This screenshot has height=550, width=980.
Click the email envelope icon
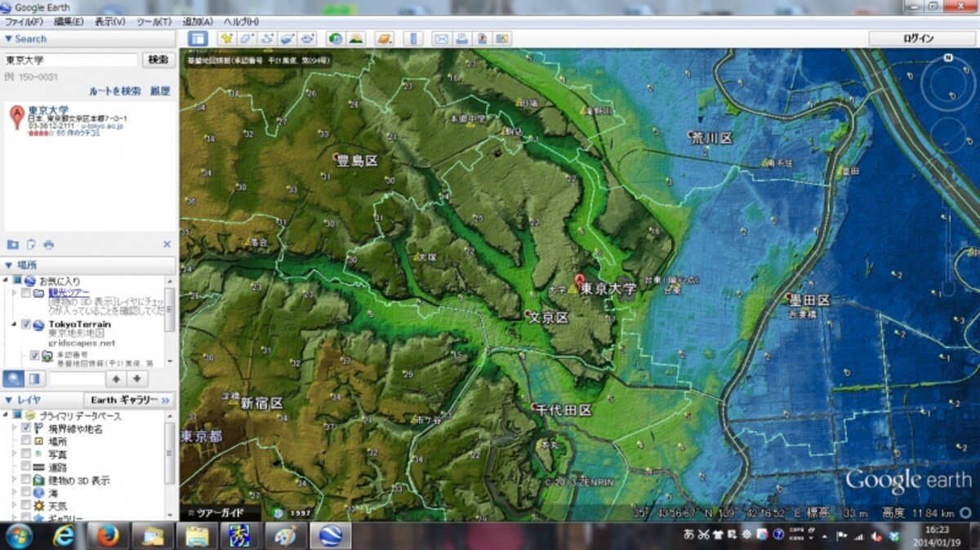click(x=441, y=38)
